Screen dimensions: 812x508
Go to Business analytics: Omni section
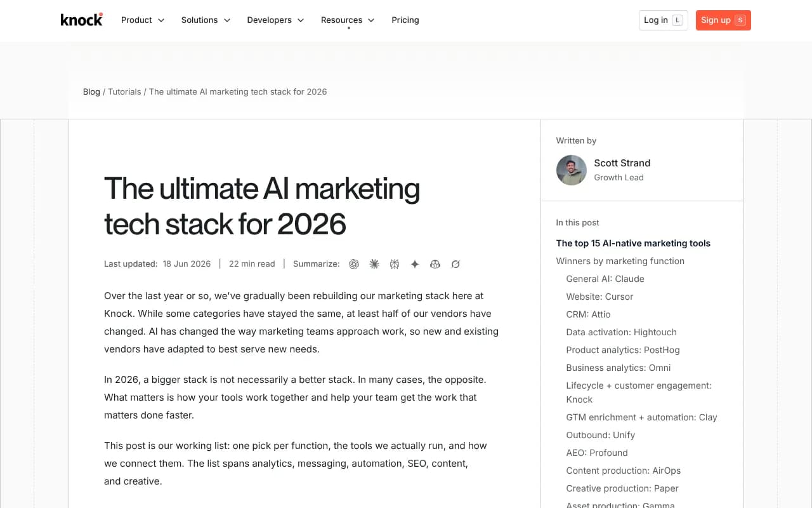[x=619, y=368]
